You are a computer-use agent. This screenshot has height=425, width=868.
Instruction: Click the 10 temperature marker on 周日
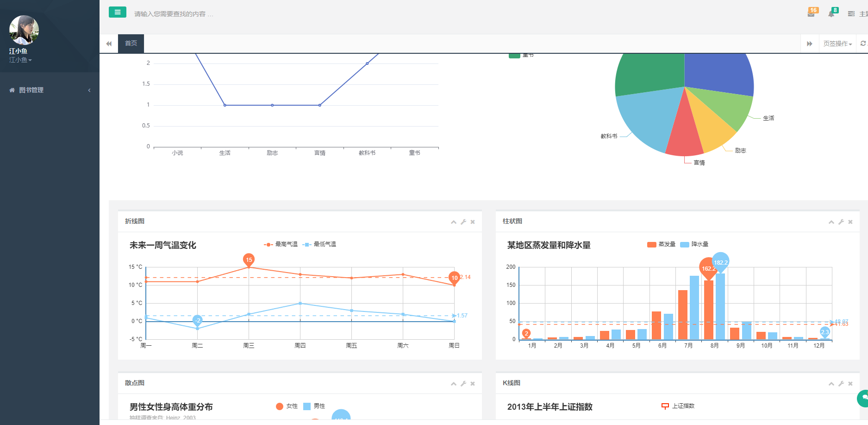pyautogui.click(x=454, y=278)
